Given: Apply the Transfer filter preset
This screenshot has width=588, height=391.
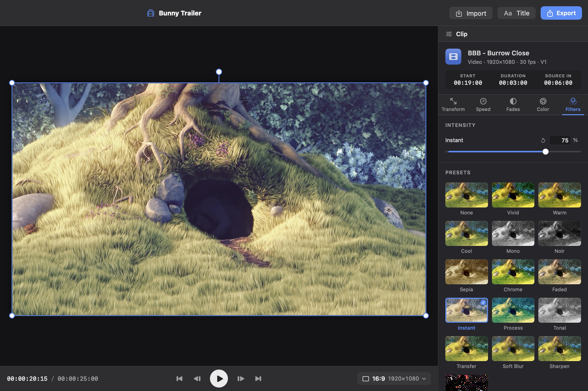Looking at the screenshot, I should pyautogui.click(x=467, y=349).
